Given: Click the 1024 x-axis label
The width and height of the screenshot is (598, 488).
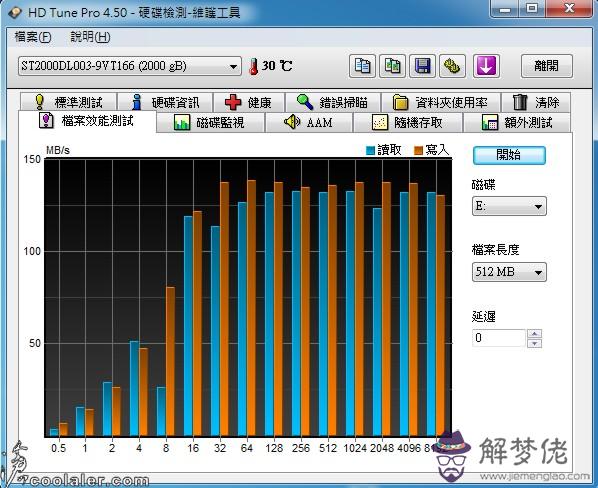Looking at the screenshot, I should 355,448.
